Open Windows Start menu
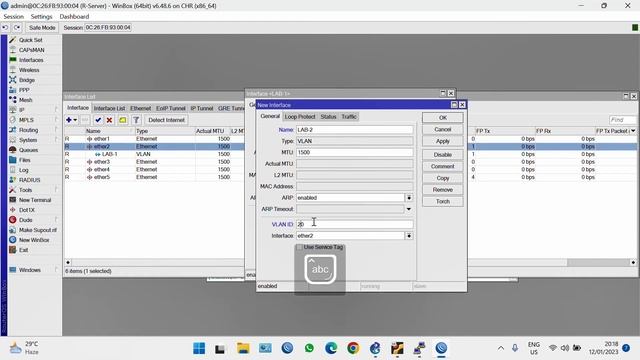 tap(199, 348)
